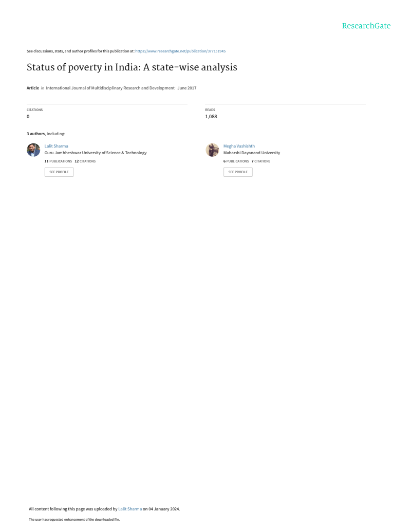The height and width of the screenshot is (532, 411).
Task: Click Maharshi Dayanand University affiliation text
Action: [252, 153]
